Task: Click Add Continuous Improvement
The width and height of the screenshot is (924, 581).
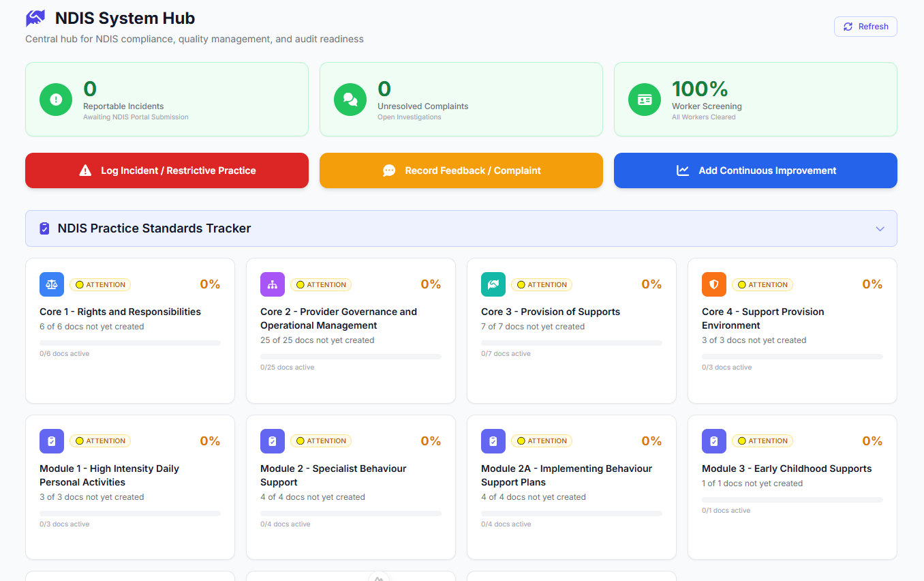Action: [755, 170]
